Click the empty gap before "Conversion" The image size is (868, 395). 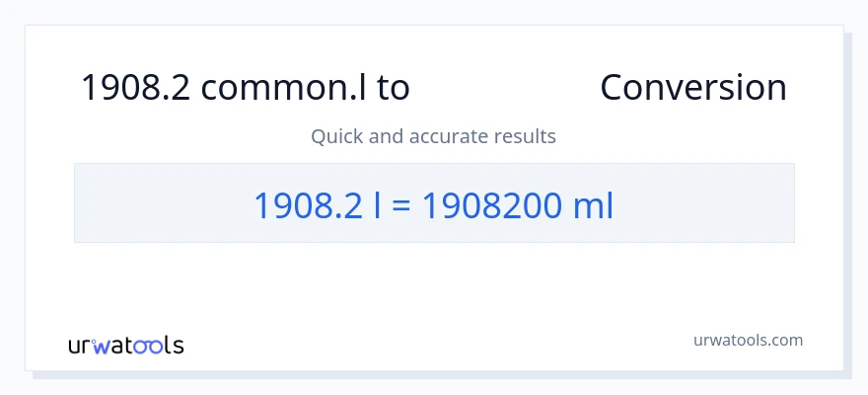pos(503,88)
